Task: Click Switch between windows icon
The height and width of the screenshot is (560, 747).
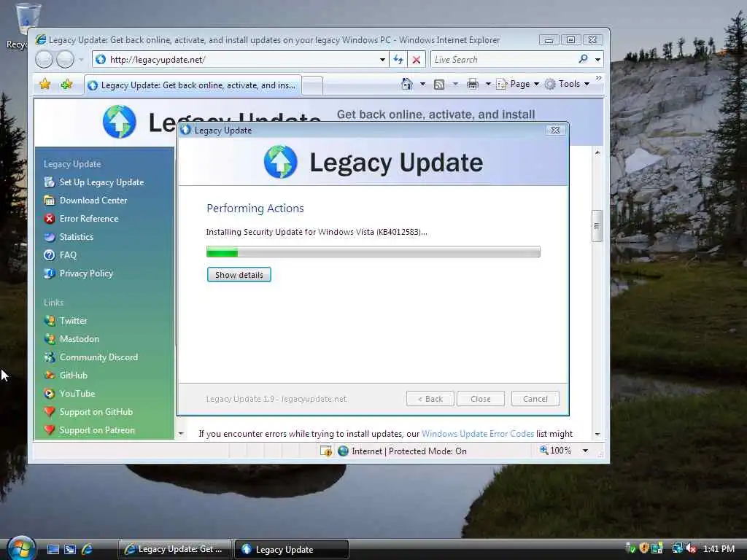Action: (70, 550)
